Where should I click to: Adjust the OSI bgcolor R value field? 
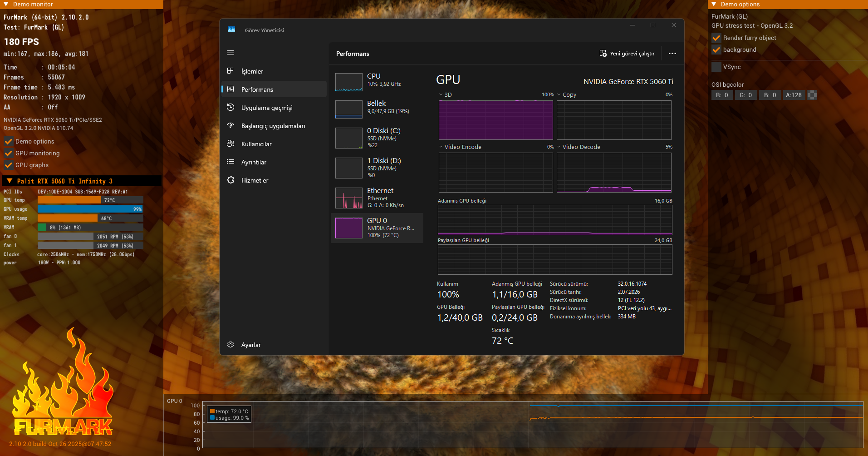[x=722, y=95]
